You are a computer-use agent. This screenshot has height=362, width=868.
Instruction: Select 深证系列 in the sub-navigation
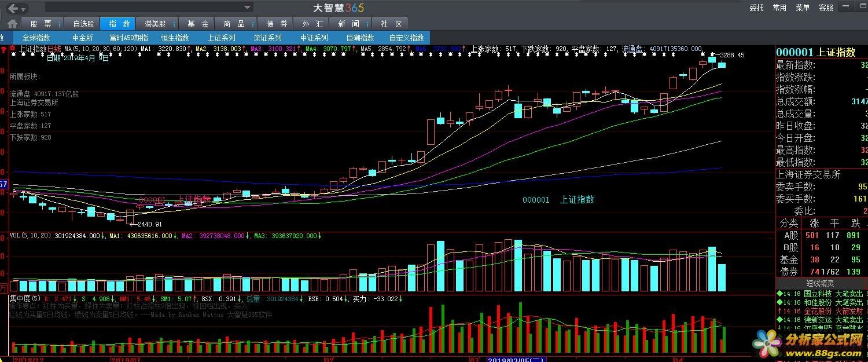[x=267, y=38]
